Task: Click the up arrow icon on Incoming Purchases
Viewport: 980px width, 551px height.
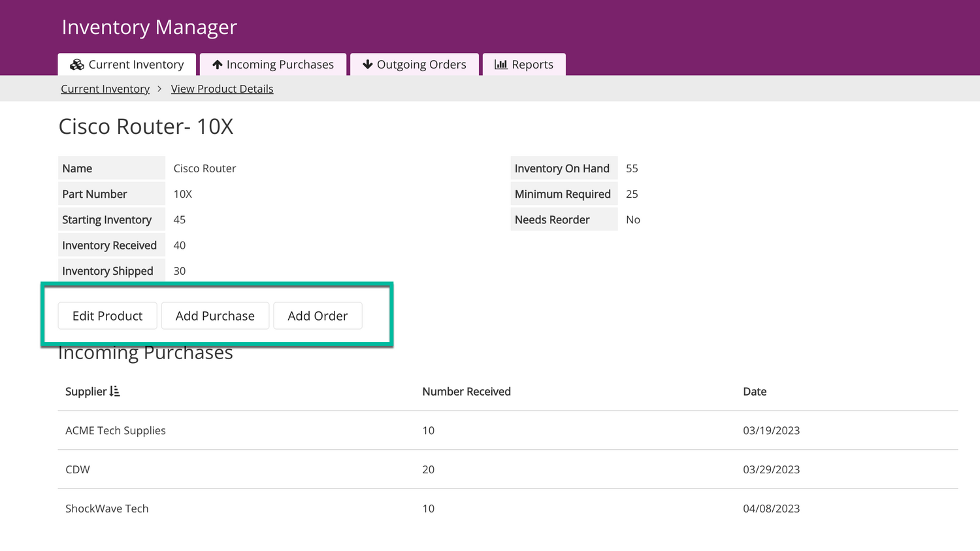Action: coord(218,65)
